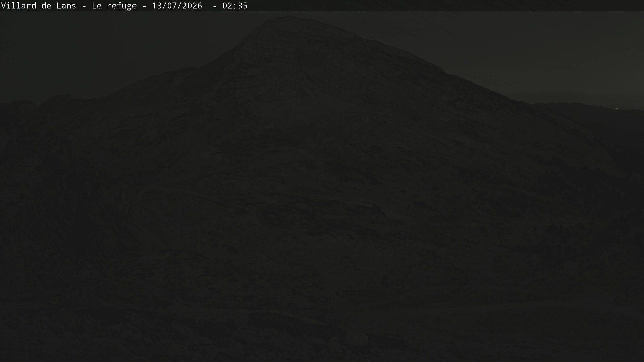
Task: Click the date stamp 13/07/2026
Action: click(x=177, y=6)
